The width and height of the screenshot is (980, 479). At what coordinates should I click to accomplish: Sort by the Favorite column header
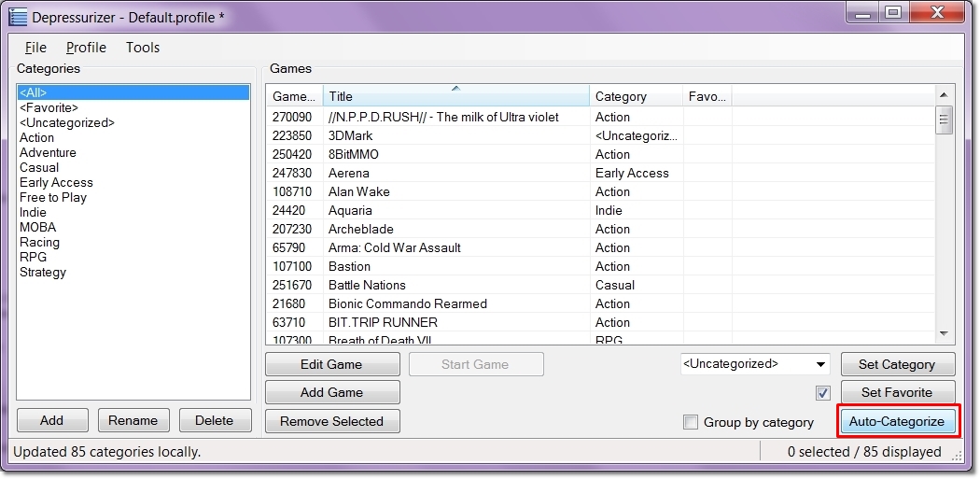tap(707, 96)
